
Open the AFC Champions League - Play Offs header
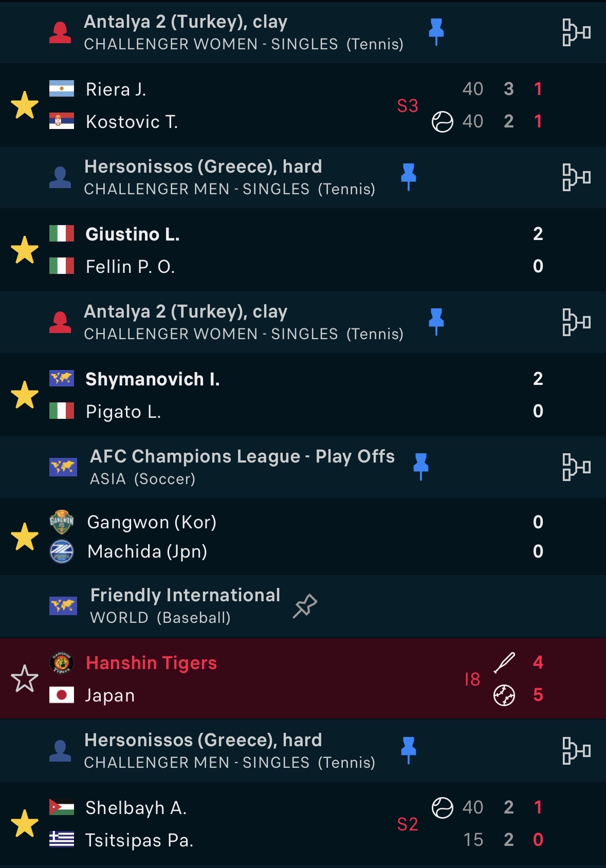242,457
